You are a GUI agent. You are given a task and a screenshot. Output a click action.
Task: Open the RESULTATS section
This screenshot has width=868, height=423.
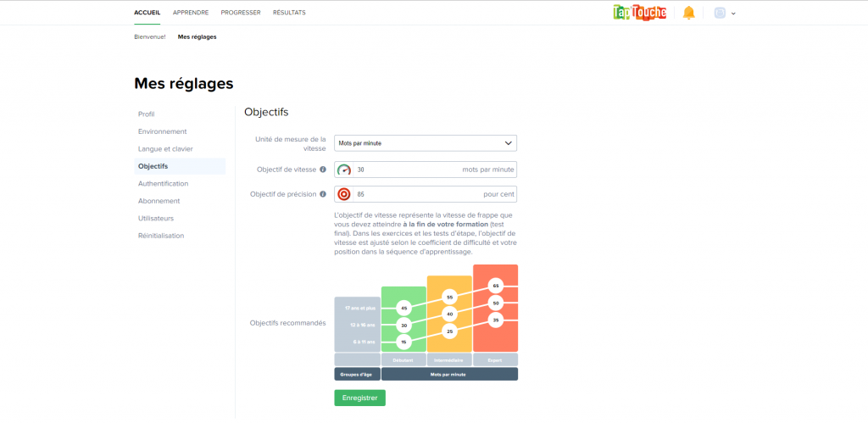pyautogui.click(x=289, y=13)
